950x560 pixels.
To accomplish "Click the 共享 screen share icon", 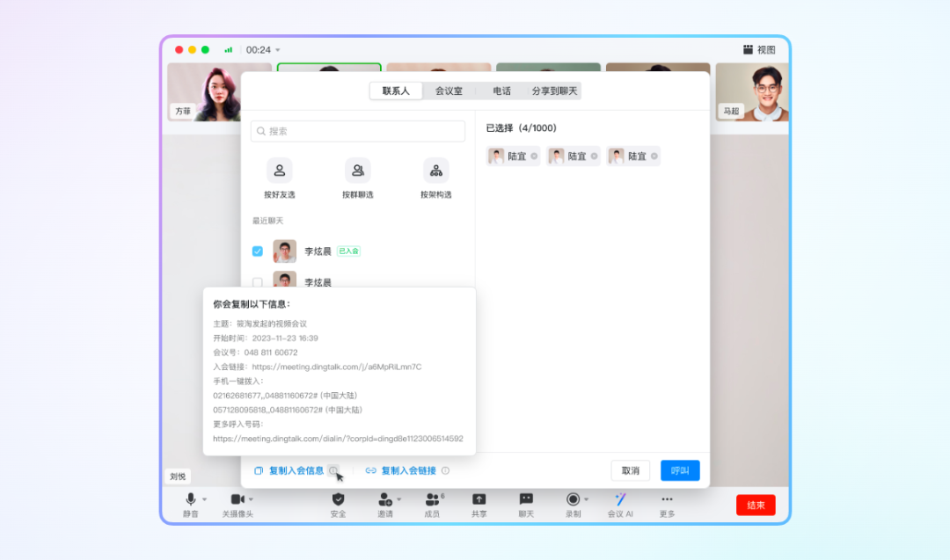I will pos(479,499).
